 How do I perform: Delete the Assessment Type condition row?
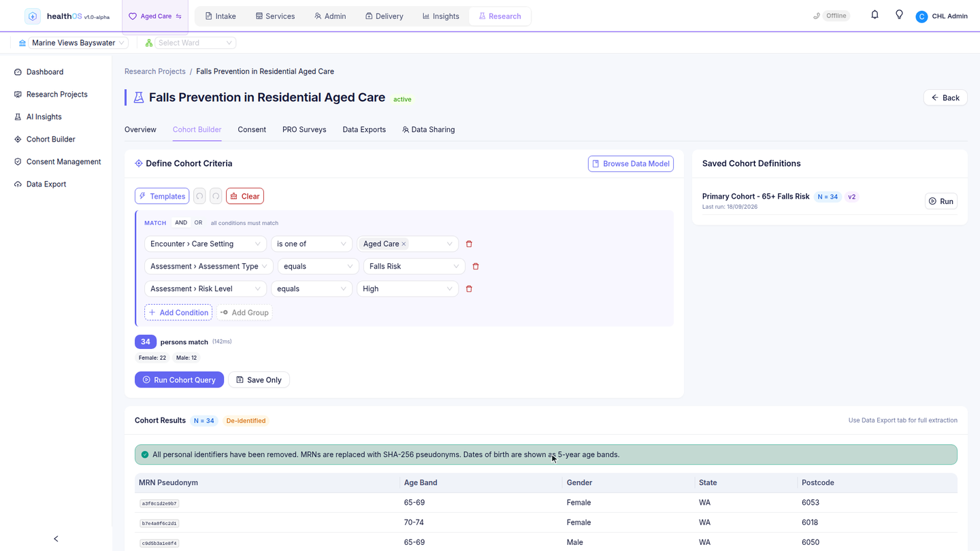[476, 266]
